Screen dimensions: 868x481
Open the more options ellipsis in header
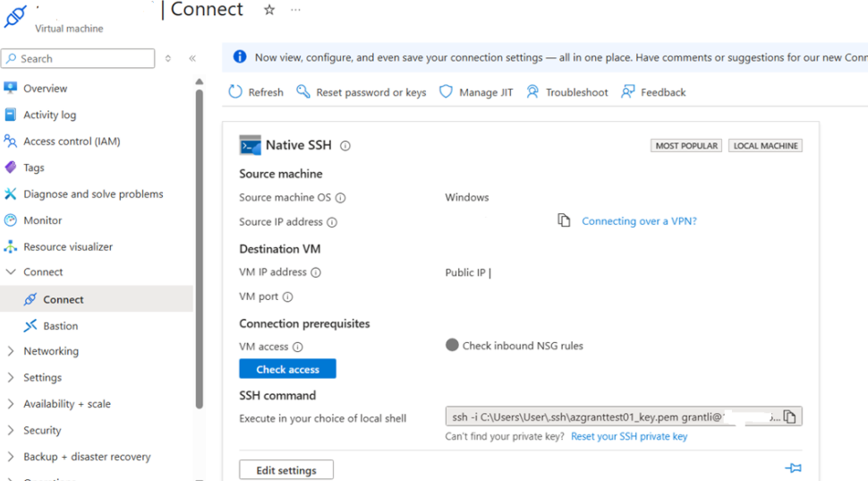(295, 10)
